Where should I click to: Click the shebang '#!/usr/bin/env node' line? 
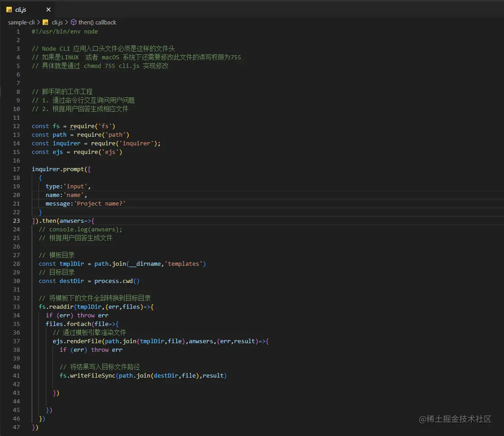tap(65, 31)
